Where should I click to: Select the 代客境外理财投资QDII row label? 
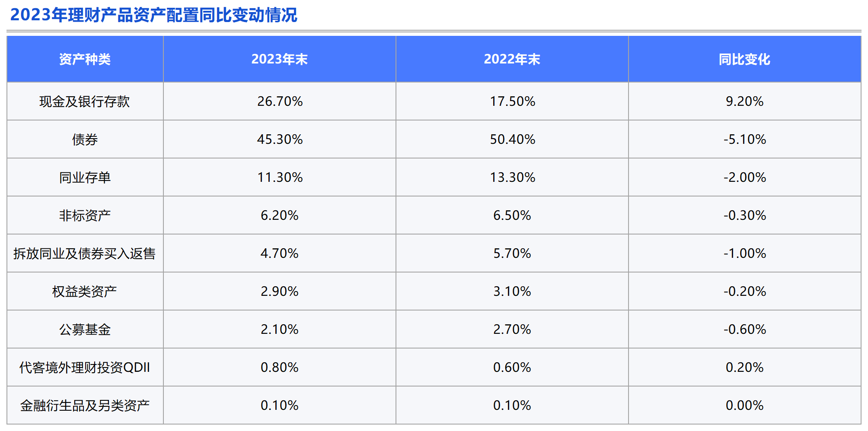tap(85, 368)
